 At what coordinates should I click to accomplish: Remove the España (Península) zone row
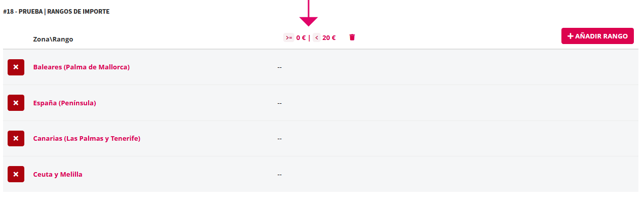[x=16, y=103]
